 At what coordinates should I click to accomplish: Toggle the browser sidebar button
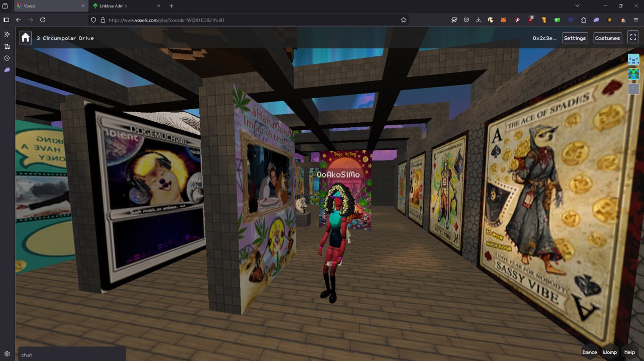pyautogui.click(x=7, y=20)
